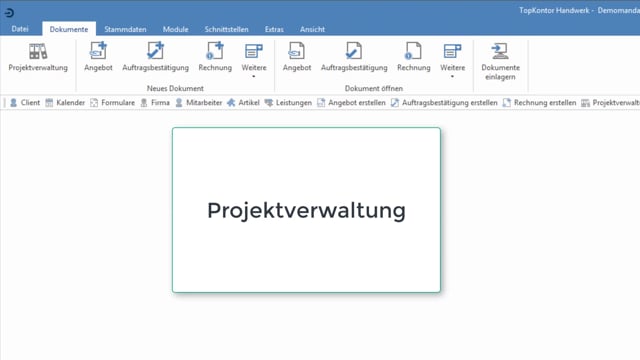Open Leistungen from the quick bar
Image resolution: width=640 pixels, height=360 pixels.
pyautogui.click(x=288, y=102)
